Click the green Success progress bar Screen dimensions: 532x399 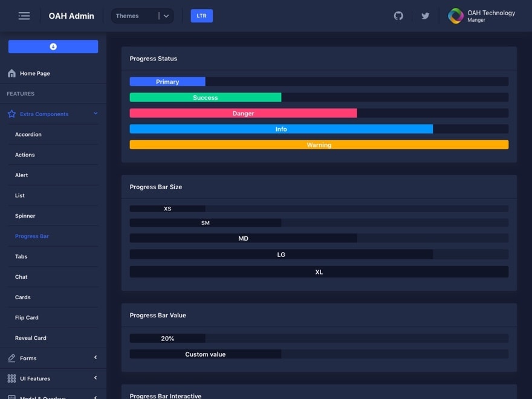205,97
